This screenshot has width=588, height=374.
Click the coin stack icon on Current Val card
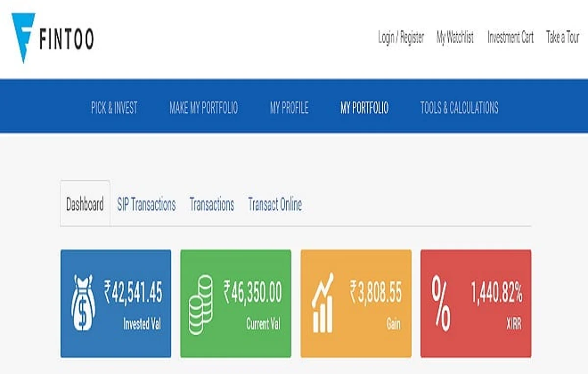click(201, 304)
